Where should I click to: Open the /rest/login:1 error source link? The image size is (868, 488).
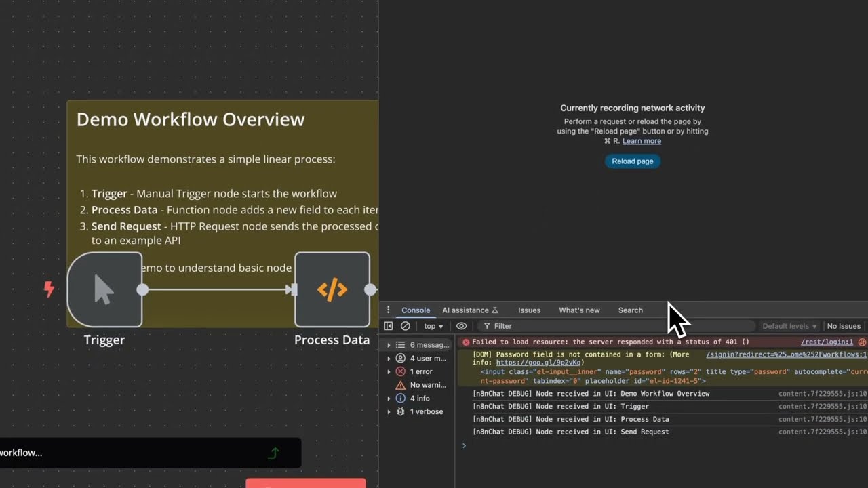click(827, 342)
